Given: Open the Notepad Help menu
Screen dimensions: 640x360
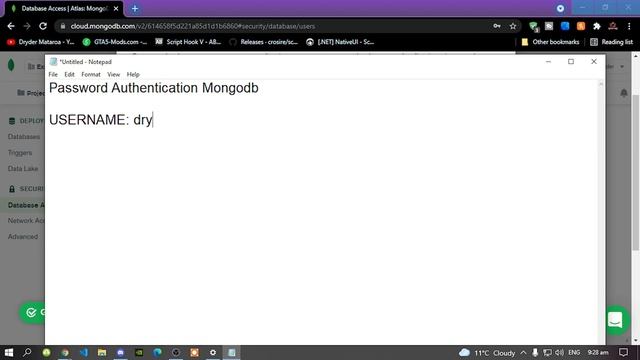Looking at the screenshot, I should 133,74.
